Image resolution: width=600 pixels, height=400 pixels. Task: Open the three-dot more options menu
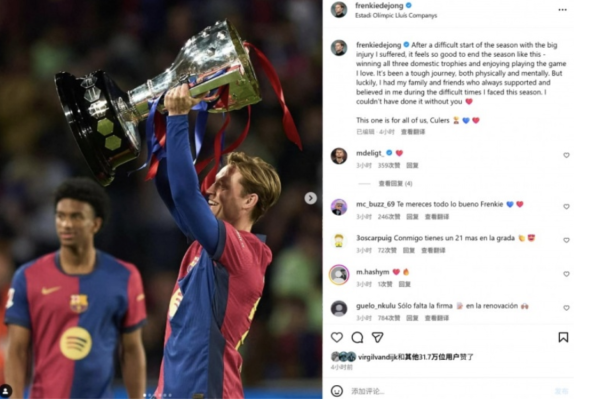(x=562, y=10)
